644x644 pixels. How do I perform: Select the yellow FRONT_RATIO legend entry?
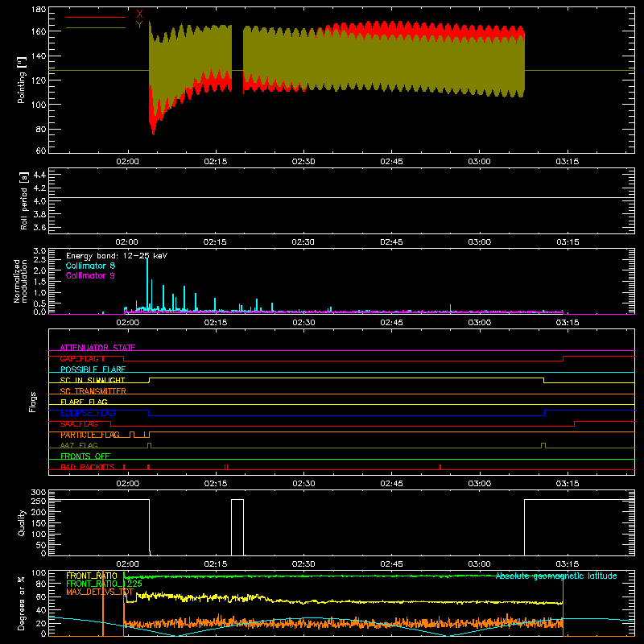(92, 576)
